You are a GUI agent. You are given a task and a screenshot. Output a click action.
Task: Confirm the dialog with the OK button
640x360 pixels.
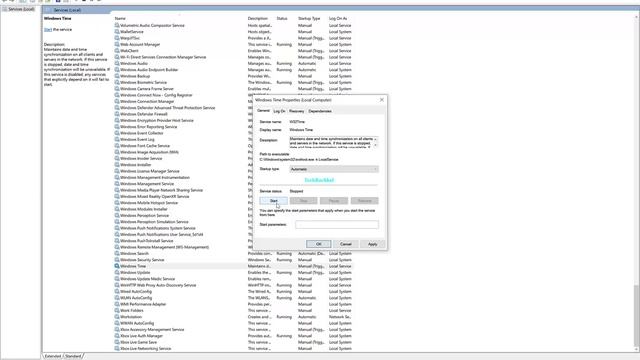(318, 244)
